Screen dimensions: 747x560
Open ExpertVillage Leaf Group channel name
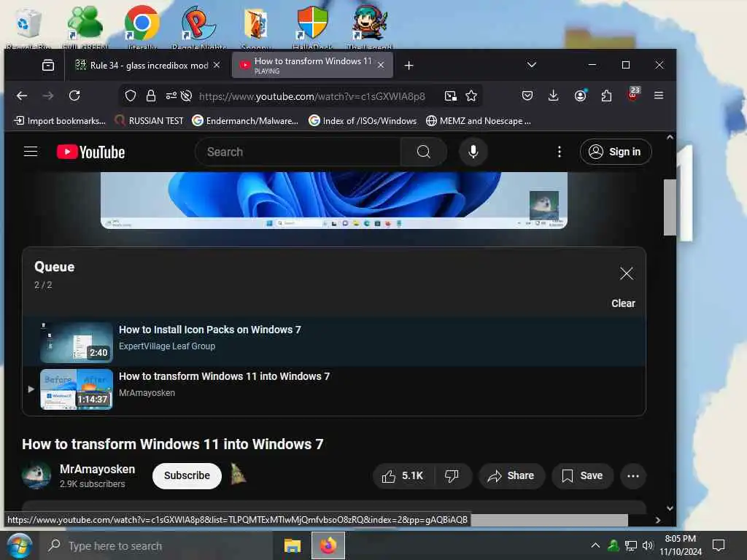pos(167,346)
